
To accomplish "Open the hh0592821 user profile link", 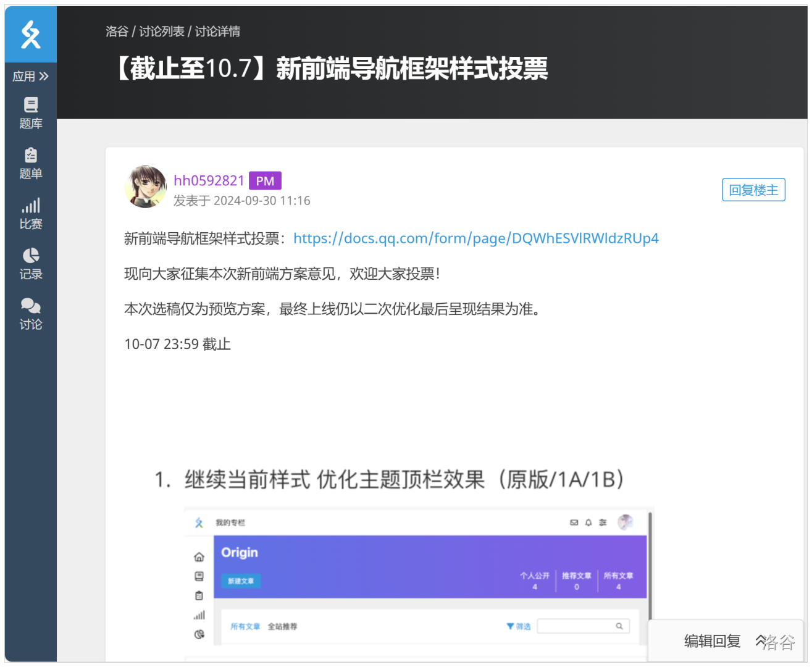I will coord(209,180).
